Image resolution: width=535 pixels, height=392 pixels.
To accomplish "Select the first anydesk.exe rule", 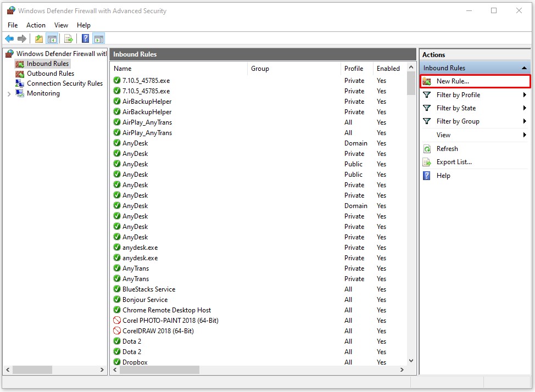I will (x=259, y=248).
